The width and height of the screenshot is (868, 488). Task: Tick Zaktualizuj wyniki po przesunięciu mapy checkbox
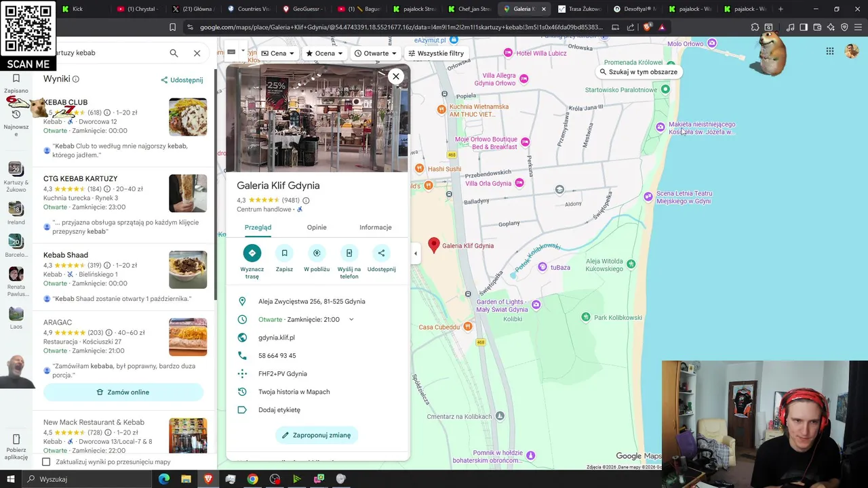46,462
